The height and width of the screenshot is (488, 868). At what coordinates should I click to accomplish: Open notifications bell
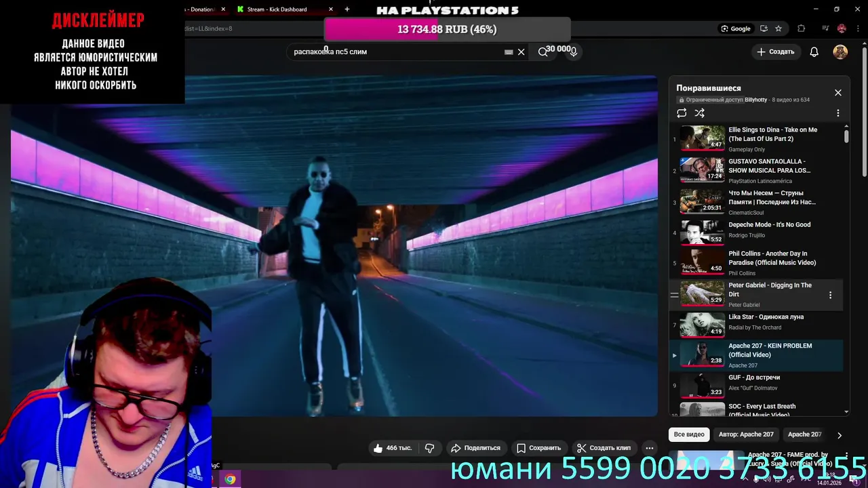814,52
